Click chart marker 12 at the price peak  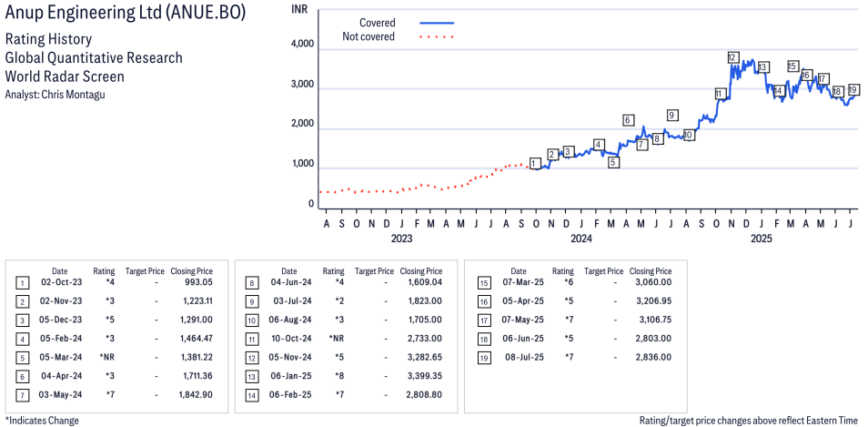[733, 57]
